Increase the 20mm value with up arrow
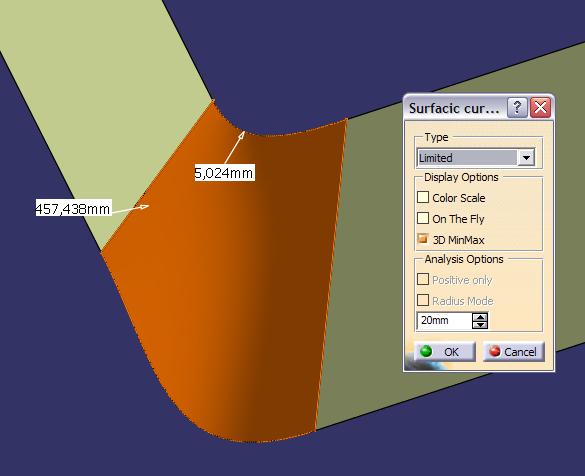 coord(480,317)
